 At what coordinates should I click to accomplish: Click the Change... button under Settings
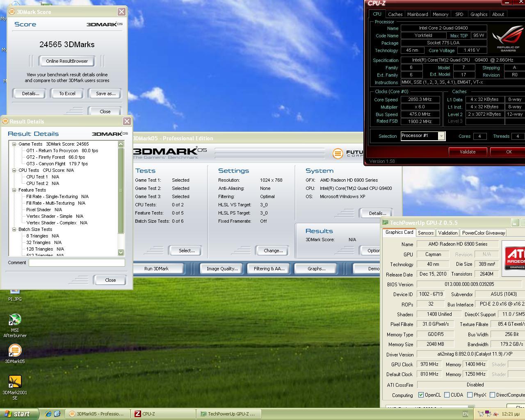pyautogui.click(x=273, y=251)
